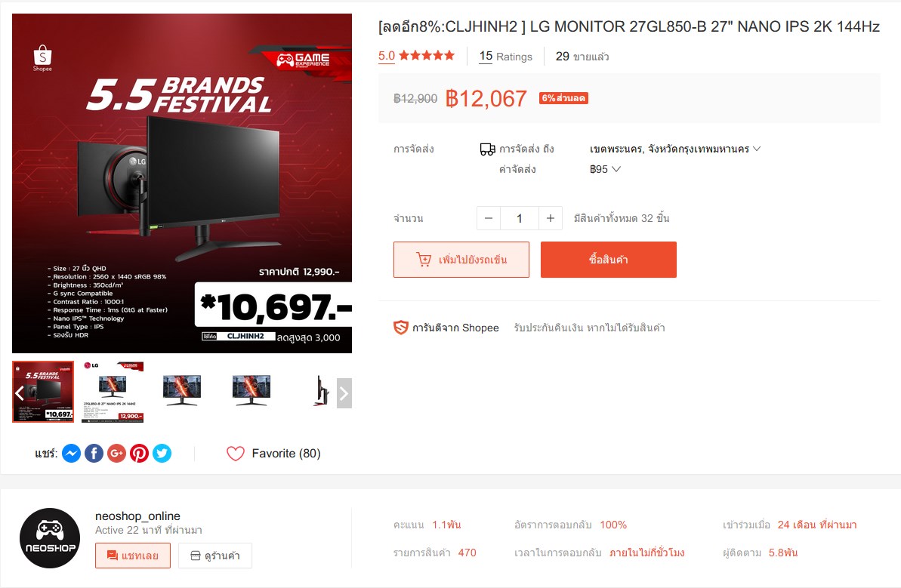Share product on Facebook
Viewport: 901px width, 588px height.
[94, 454]
